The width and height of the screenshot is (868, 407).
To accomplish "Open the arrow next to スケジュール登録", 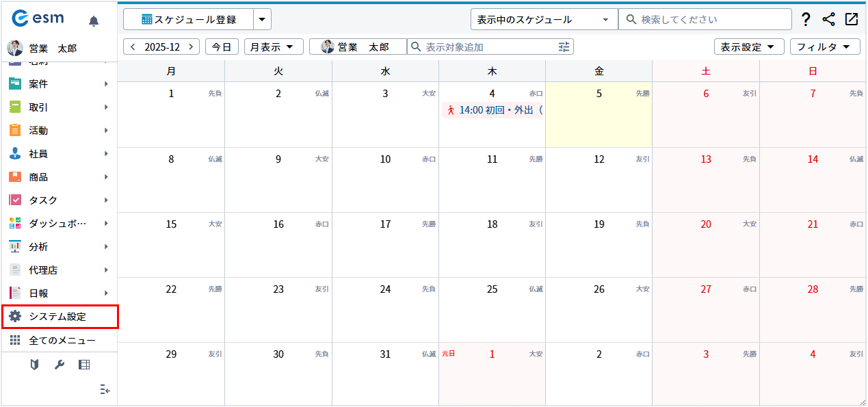I will [x=262, y=20].
